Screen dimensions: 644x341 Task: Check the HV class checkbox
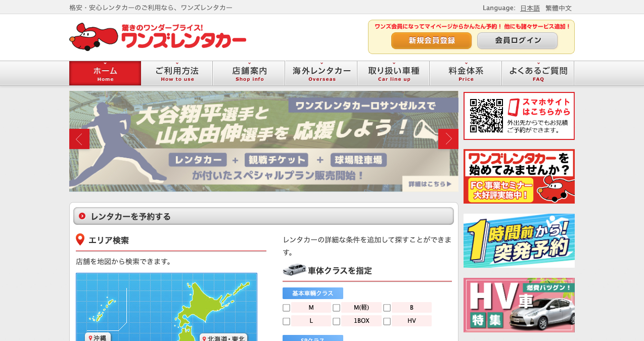click(387, 321)
